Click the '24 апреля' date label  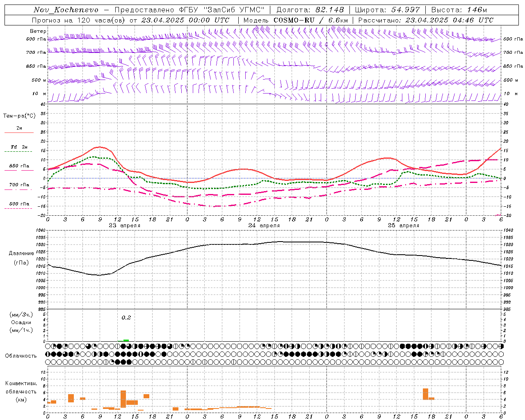pyautogui.click(x=264, y=226)
